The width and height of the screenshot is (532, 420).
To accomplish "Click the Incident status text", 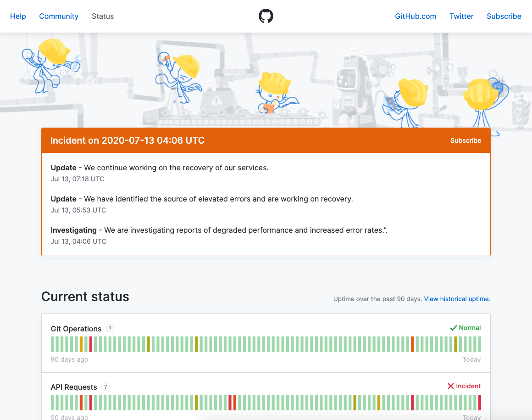I will tap(468, 386).
